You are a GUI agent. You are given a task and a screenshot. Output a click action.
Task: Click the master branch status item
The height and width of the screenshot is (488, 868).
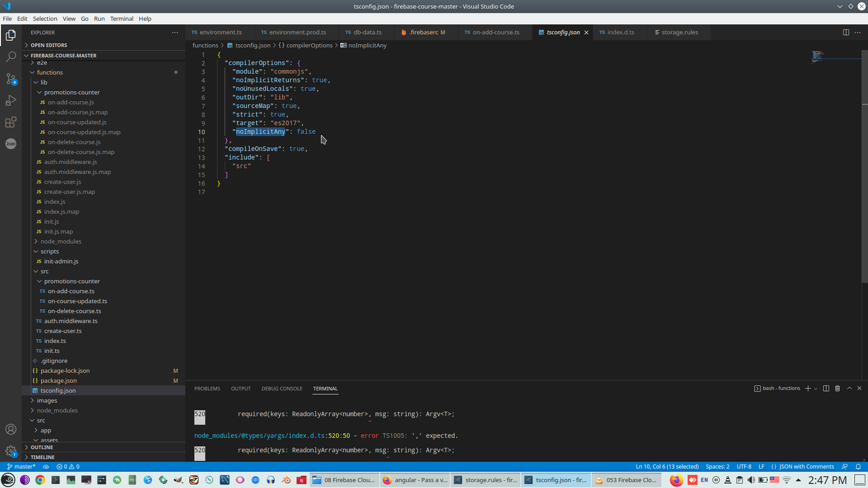(21, 467)
